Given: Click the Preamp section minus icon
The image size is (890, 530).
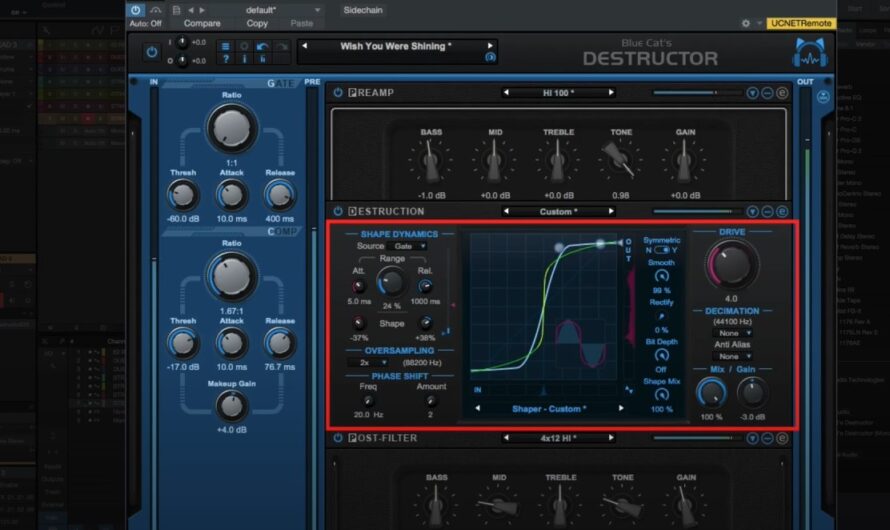Looking at the screenshot, I should (x=767, y=92).
